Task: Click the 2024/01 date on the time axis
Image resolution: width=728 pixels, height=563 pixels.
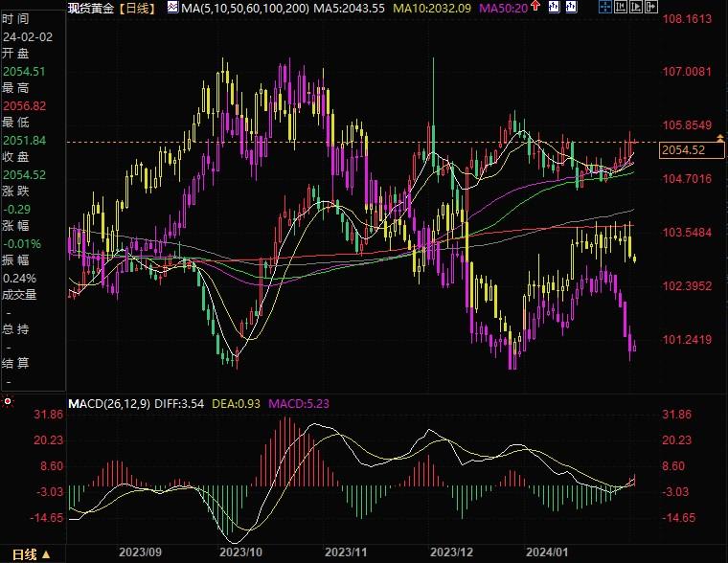Action: coord(548,552)
